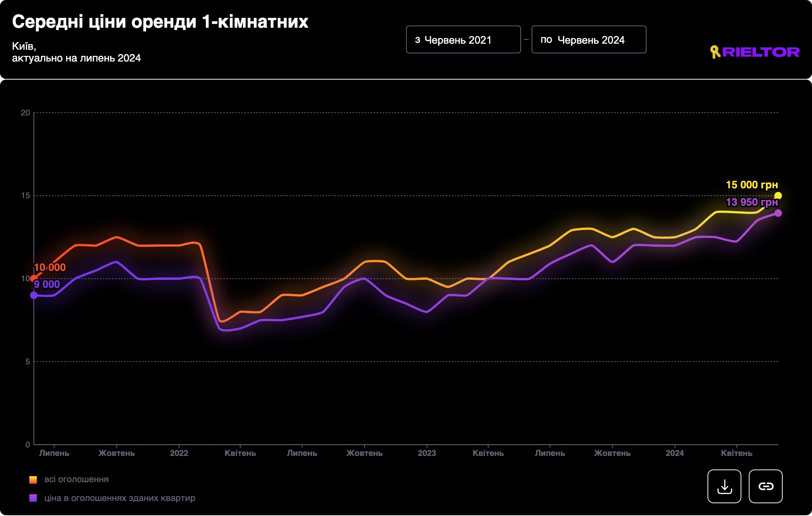Toggle 'ціна в оголошеннях зданих квартир' series
Screen dimensions: 812x516
[119, 498]
